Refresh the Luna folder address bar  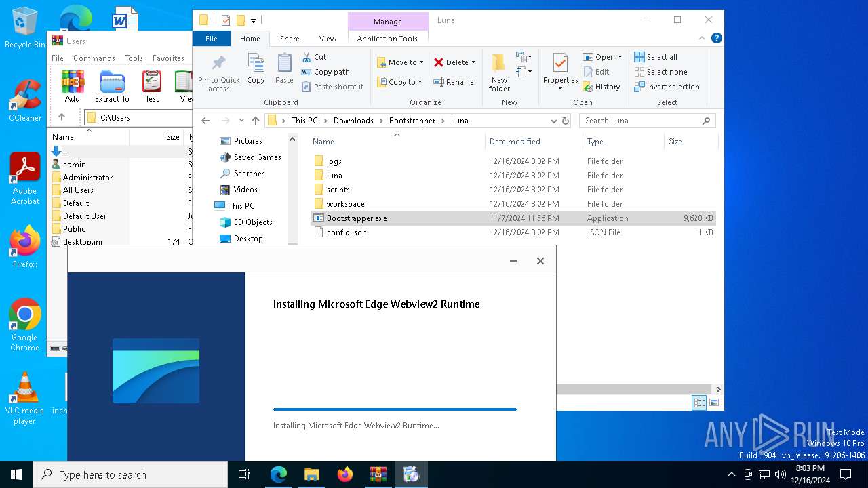tap(566, 121)
